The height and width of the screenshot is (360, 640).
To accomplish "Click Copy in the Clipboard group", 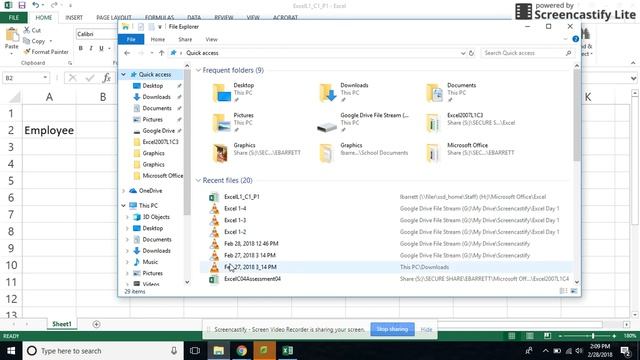I will tap(34, 41).
